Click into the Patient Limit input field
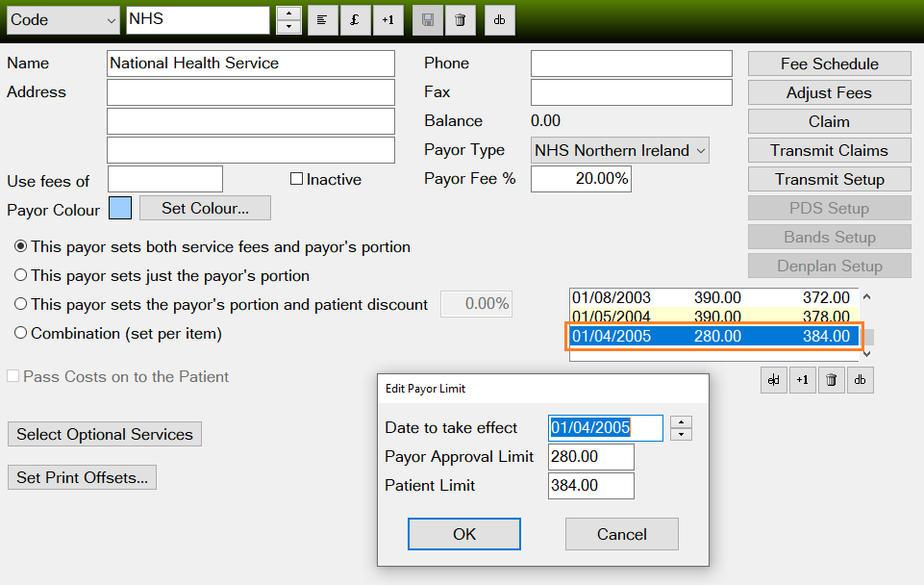 coord(590,486)
